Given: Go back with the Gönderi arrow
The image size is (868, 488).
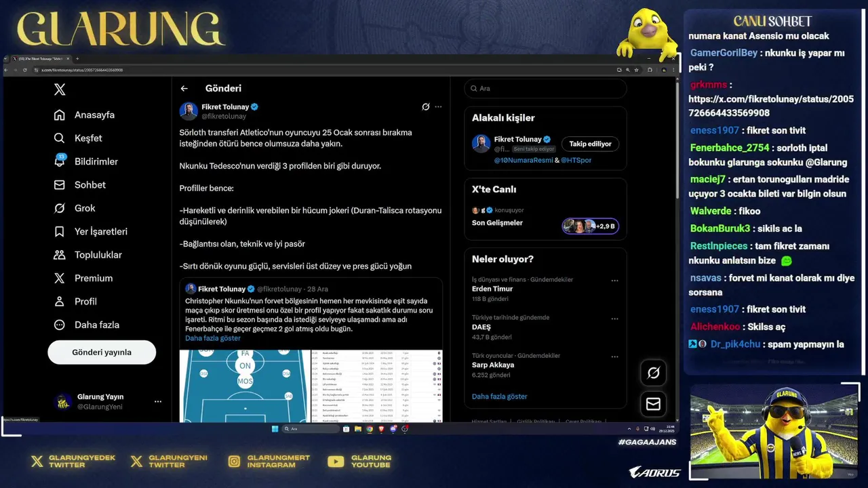Looking at the screenshot, I should click(x=184, y=89).
